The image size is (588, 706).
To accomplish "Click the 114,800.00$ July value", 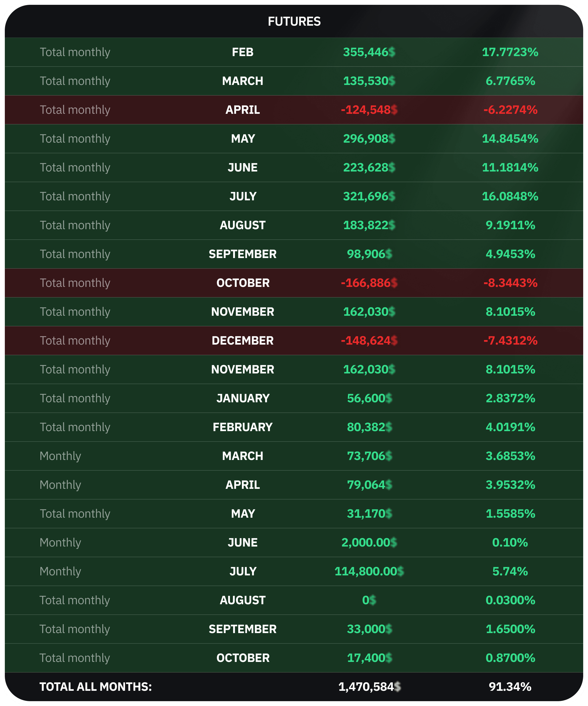I will coord(369,572).
